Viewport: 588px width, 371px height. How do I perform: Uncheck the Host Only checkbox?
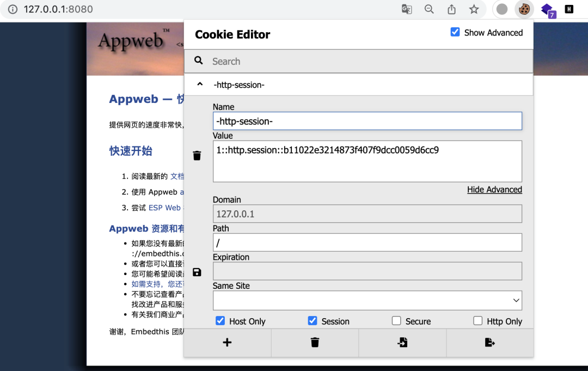click(220, 321)
